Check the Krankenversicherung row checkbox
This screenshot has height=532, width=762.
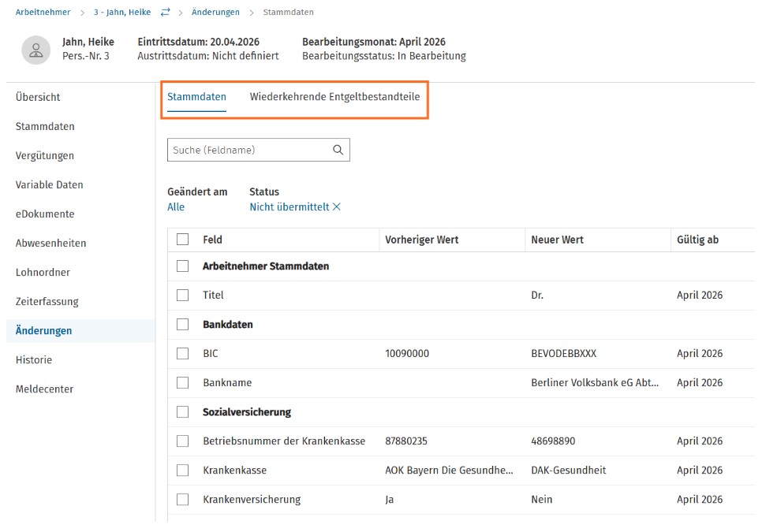pos(183,499)
